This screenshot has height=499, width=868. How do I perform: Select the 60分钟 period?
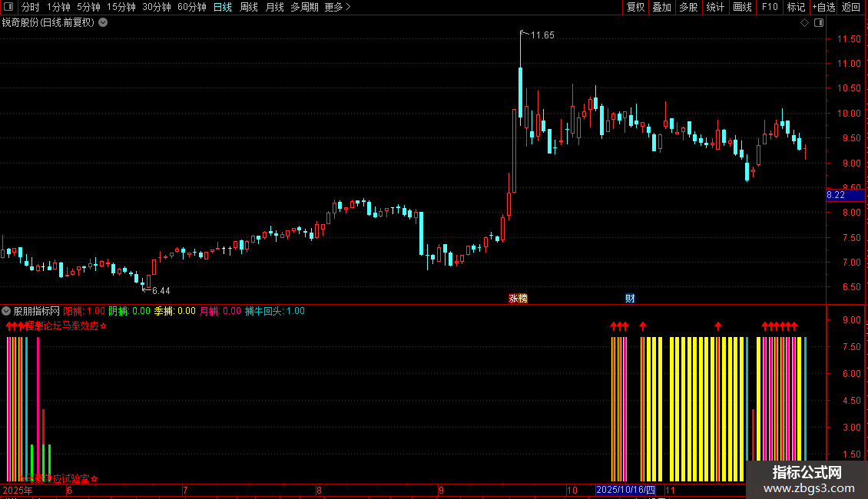point(191,7)
